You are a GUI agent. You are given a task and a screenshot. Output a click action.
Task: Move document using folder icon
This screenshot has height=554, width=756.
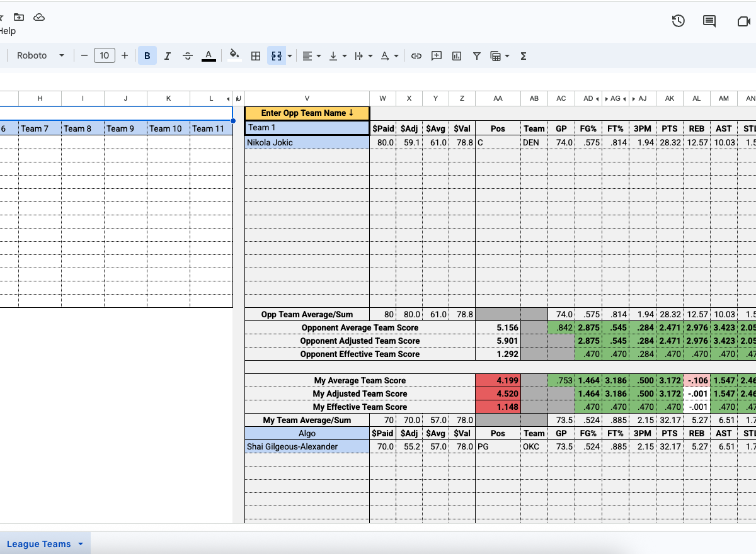point(19,17)
